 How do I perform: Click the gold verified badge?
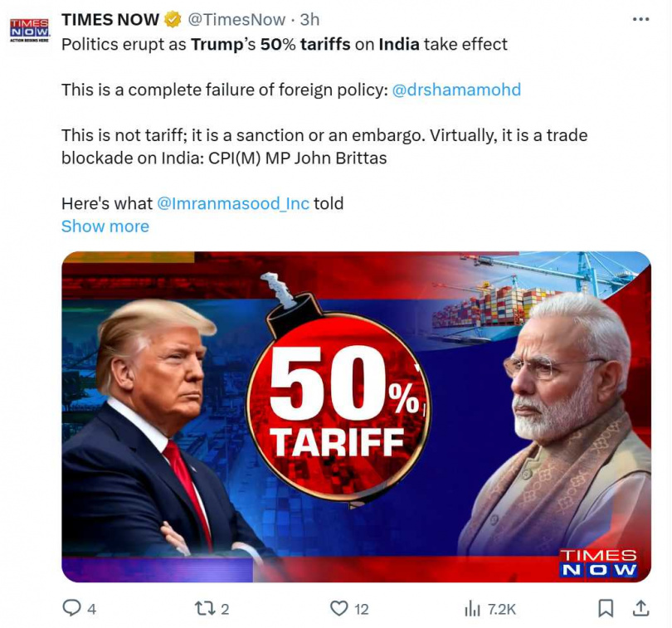coord(173,20)
